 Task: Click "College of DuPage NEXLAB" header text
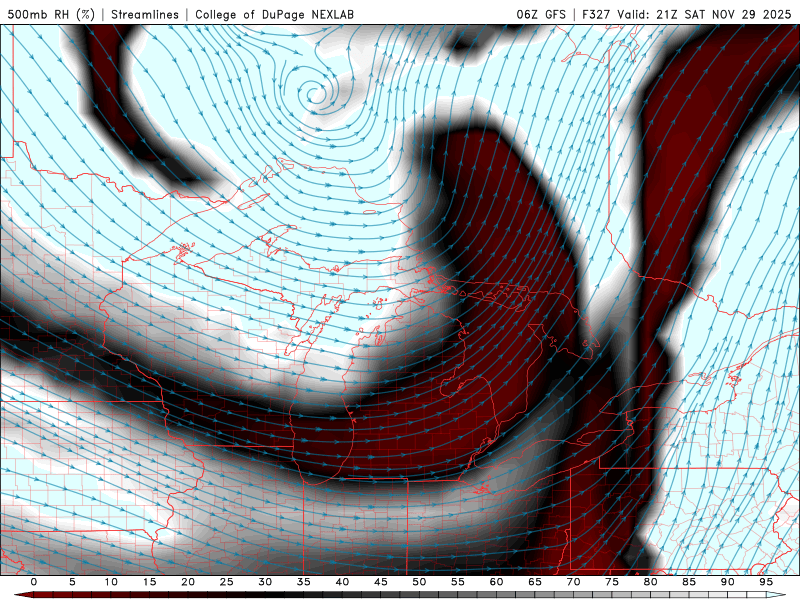(x=274, y=14)
